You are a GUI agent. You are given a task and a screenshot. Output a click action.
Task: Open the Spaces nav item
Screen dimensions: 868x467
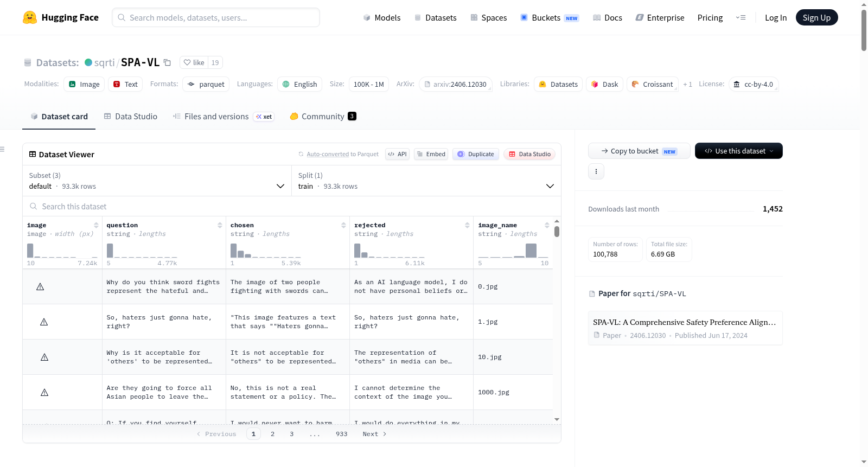[x=489, y=17]
